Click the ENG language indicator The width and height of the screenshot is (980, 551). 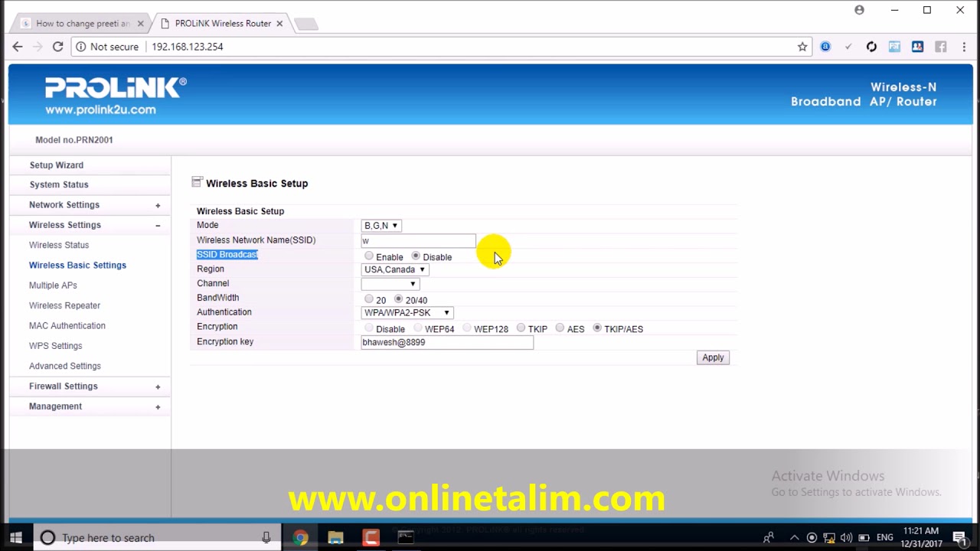884,538
